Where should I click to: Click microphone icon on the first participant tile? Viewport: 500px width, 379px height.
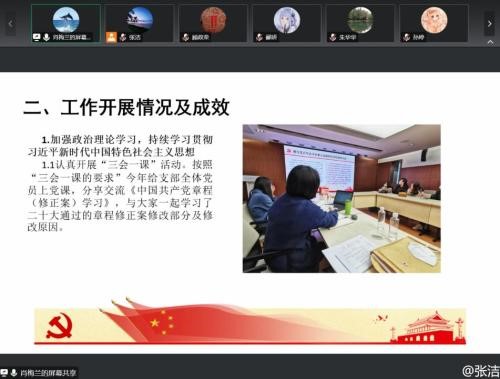[46, 37]
